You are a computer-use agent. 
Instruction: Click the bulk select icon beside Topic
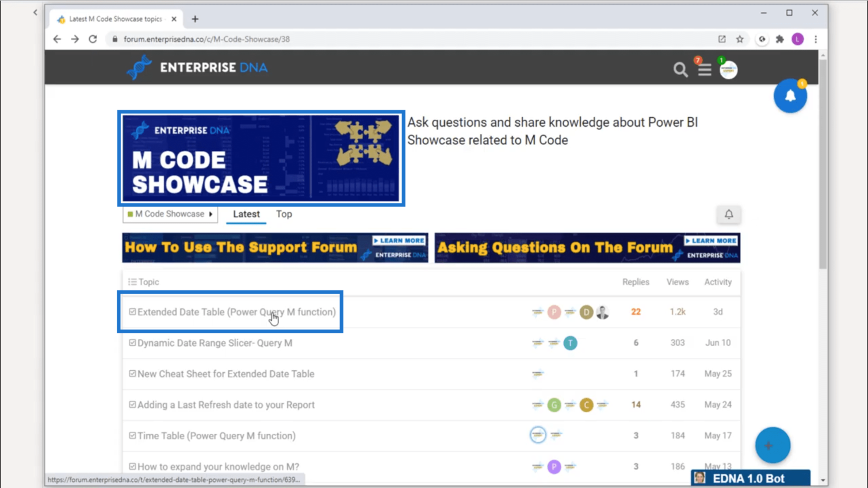click(x=132, y=282)
